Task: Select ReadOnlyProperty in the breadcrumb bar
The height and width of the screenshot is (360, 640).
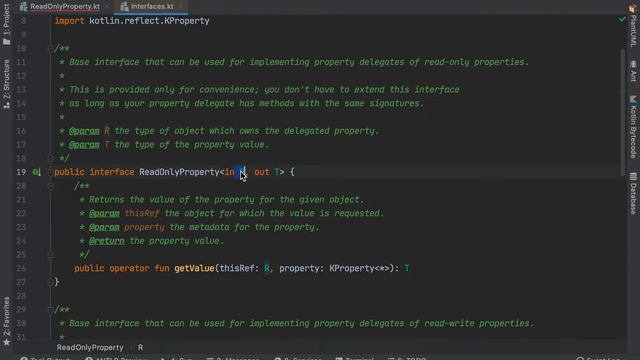Action: [90, 348]
